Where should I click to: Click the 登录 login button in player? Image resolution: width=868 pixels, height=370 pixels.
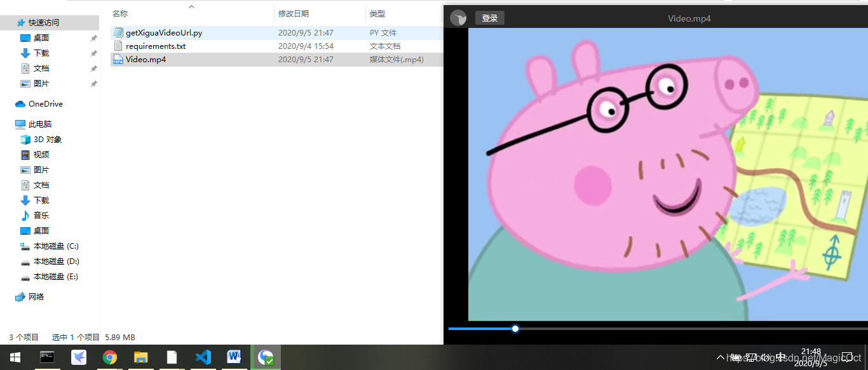tap(490, 18)
